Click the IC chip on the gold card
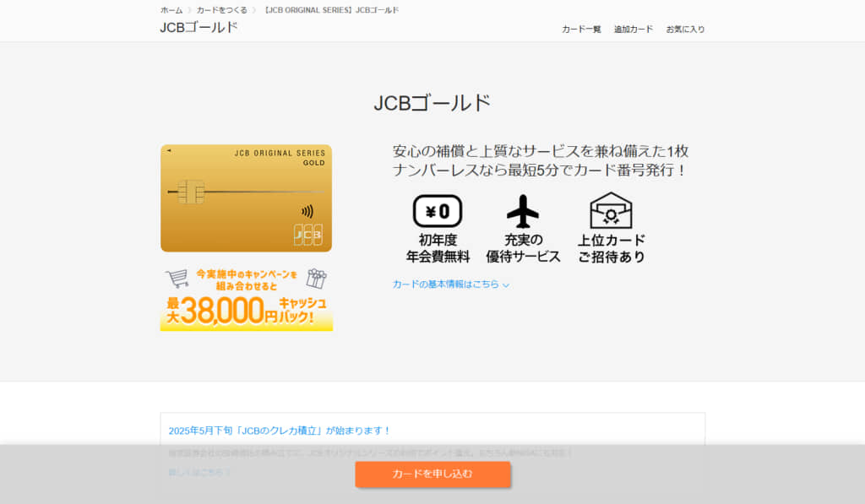Image resolution: width=865 pixels, height=504 pixels. (x=191, y=192)
